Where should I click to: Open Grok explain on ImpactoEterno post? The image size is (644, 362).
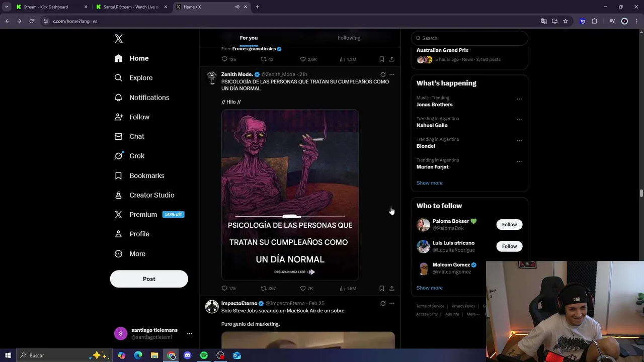(x=383, y=304)
